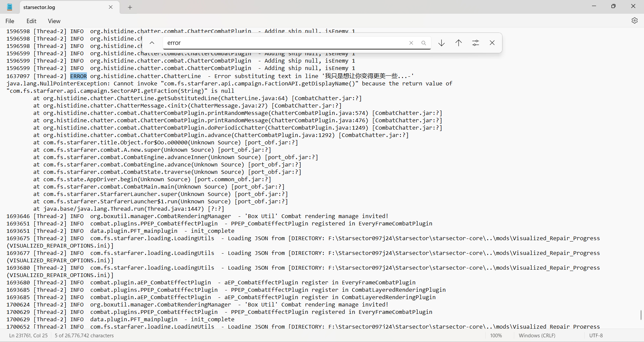Open the search options sliders icon
Viewport: 644px width, 342px height.
tap(475, 43)
